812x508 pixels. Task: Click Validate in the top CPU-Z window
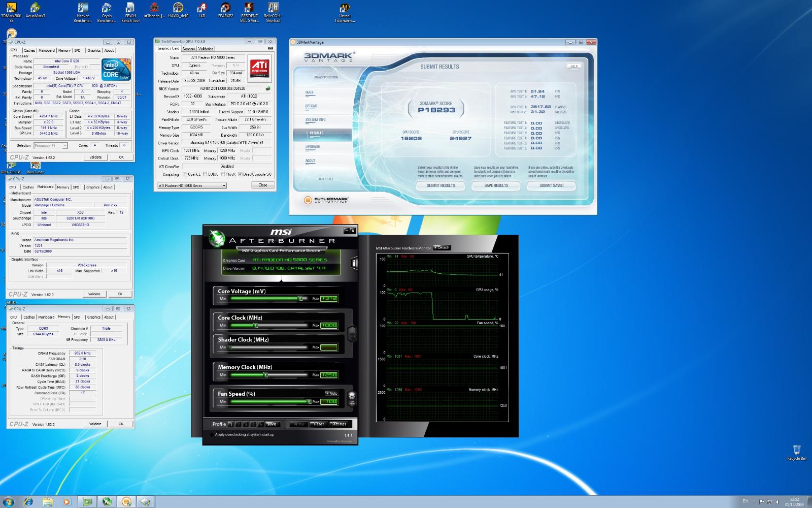(95, 157)
